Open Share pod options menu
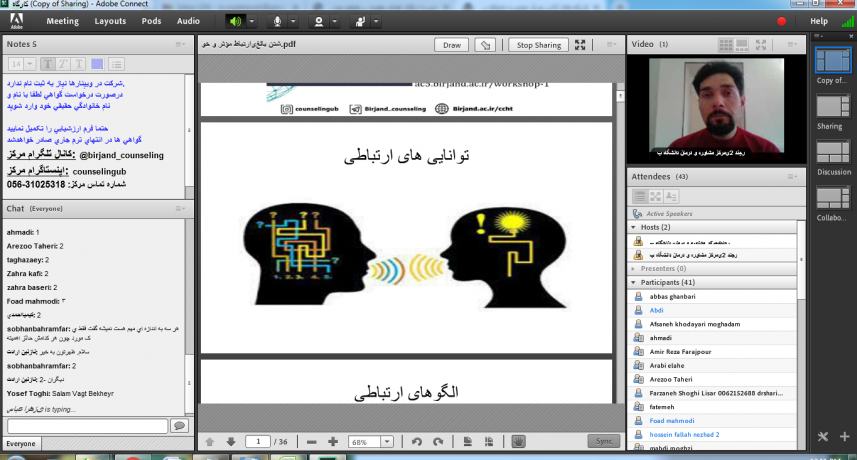The height and width of the screenshot is (460, 857). (x=612, y=44)
